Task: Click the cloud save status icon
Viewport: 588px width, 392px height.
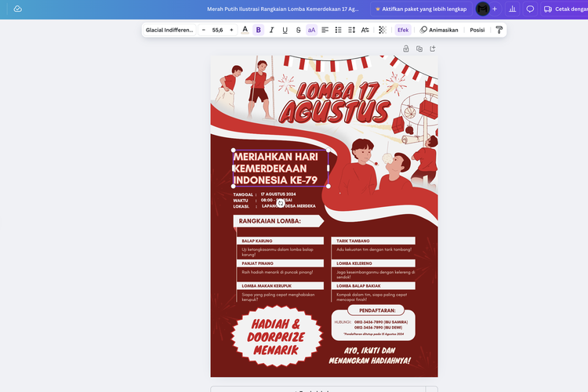Action: coord(17,9)
